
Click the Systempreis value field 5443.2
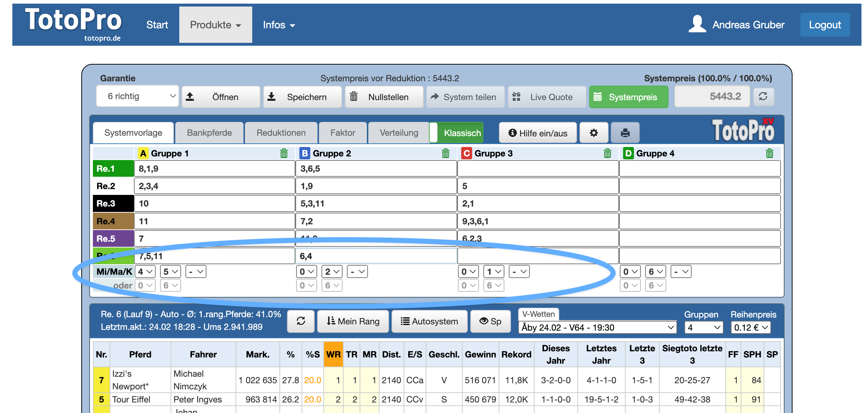point(712,96)
